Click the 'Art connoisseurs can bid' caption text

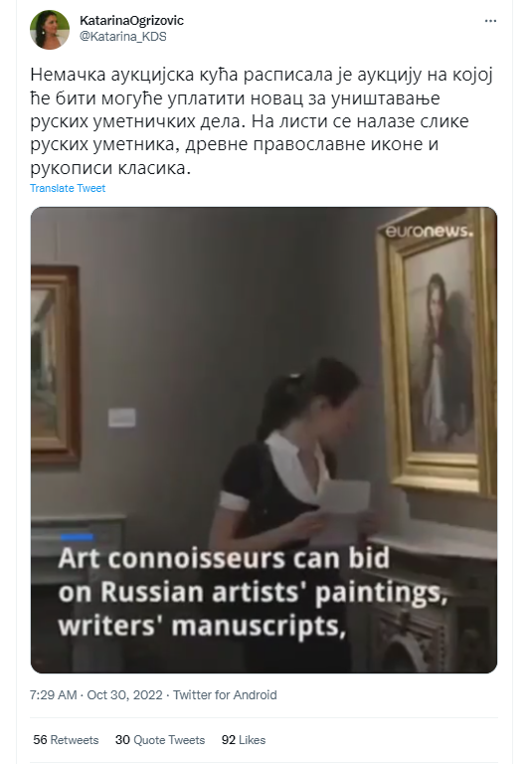click(224, 558)
